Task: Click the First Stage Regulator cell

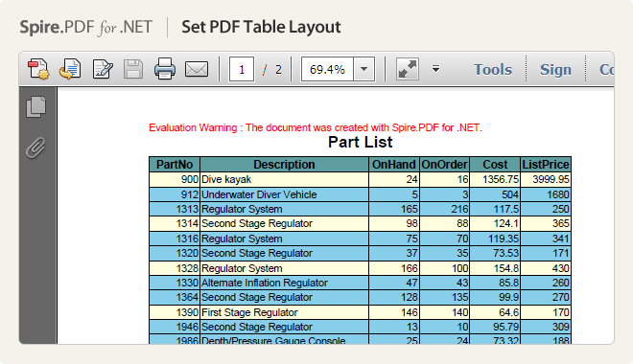Action: click(x=284, y=312)
